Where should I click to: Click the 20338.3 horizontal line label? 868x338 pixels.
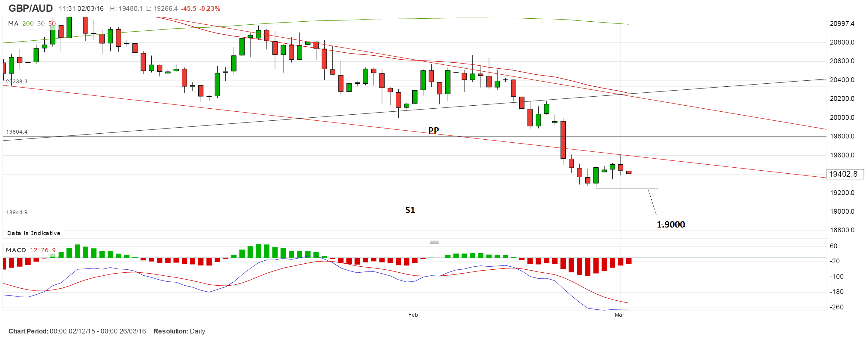17,82
